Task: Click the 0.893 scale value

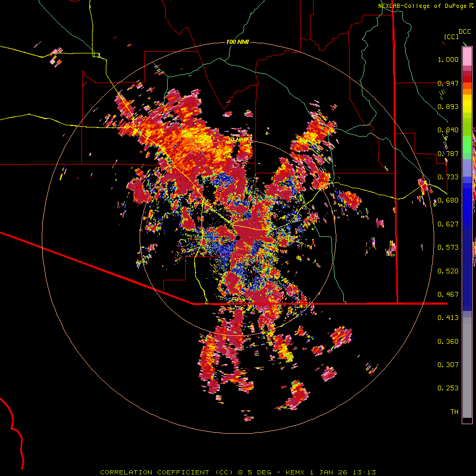Action: (x=448, y=106)
